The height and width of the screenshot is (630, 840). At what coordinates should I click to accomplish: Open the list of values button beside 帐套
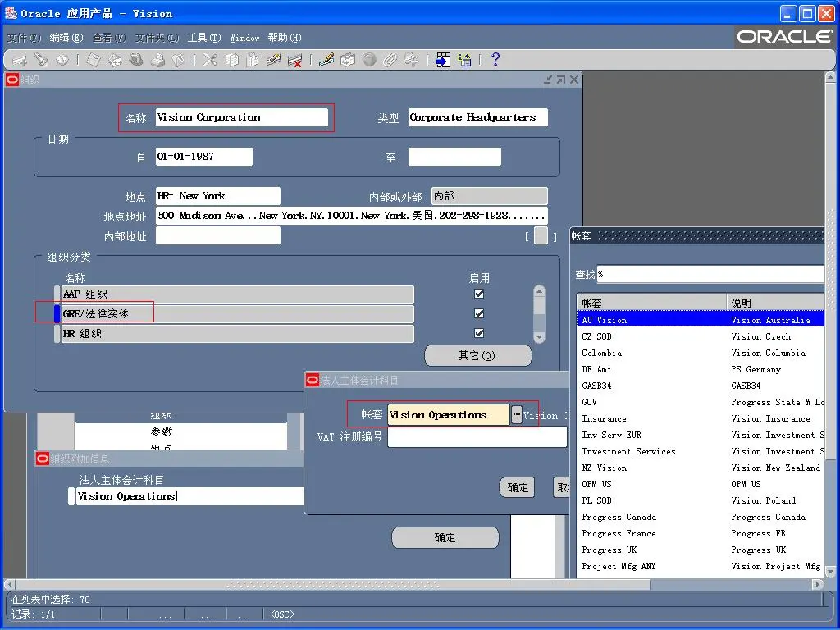tap(516, 415)
